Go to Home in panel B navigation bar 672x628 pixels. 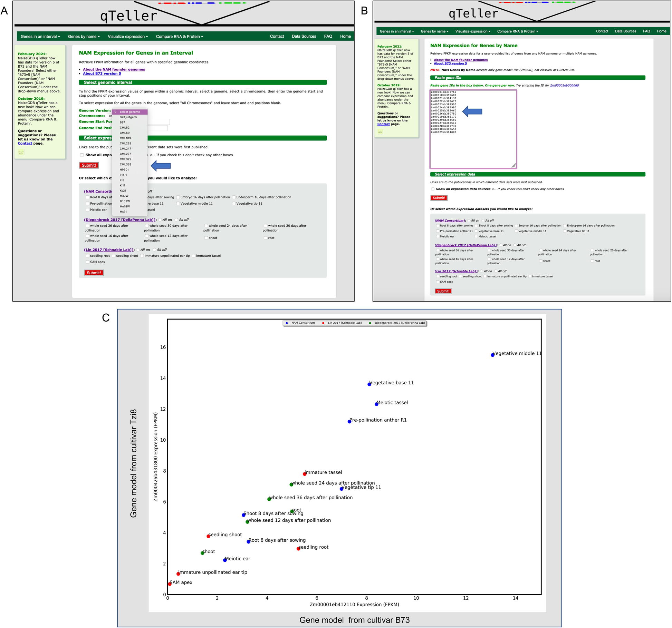[x=662, y=31]
